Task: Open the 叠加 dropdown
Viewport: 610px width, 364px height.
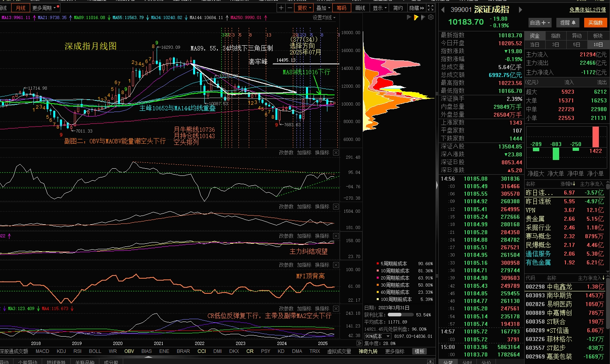Action: pos(323,8)
